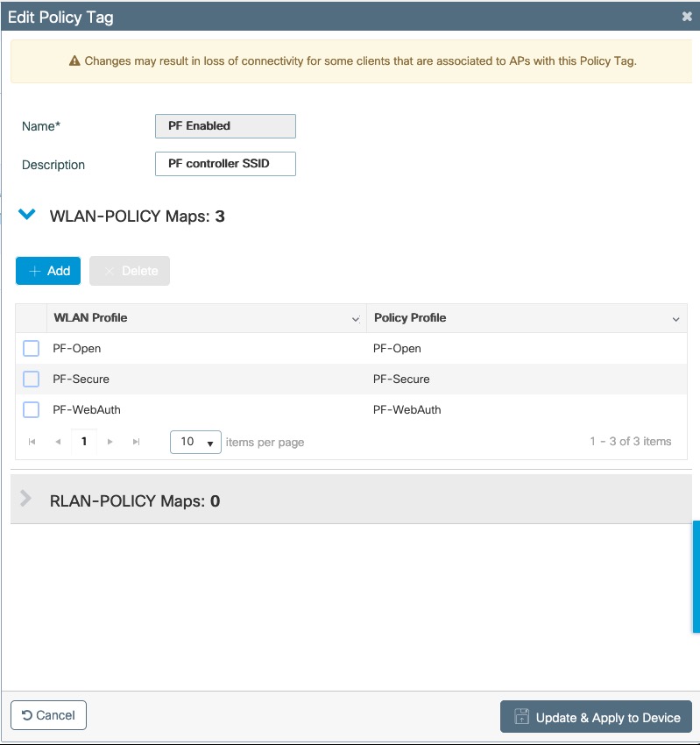Screen dimensions: 700x745
Task: Select the PF-Open row checkbox
Action: tap(31, 348)
